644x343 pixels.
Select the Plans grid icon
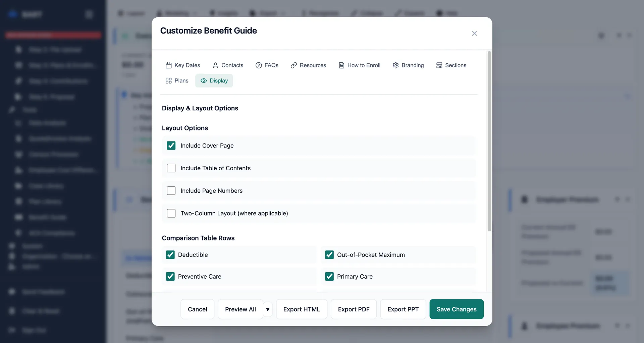169,80
